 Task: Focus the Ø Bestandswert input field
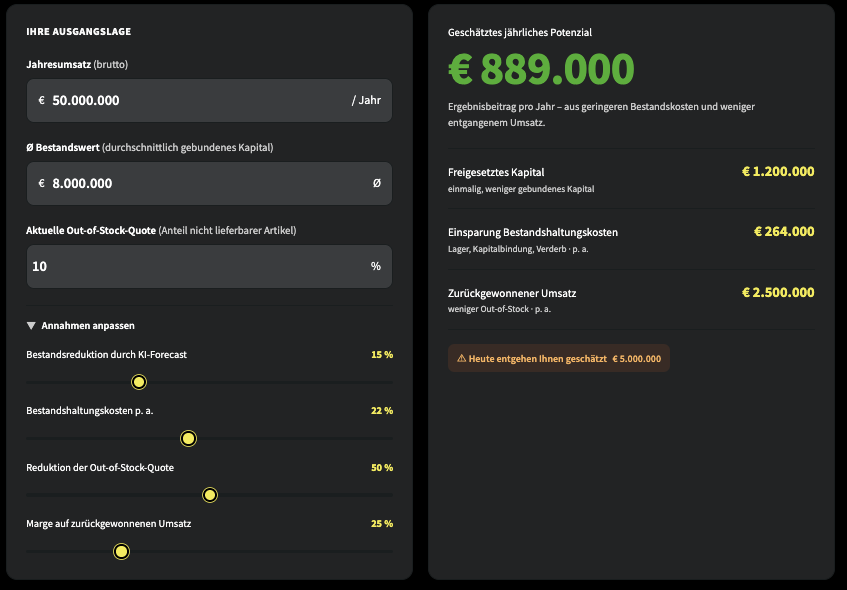point(209,184)
